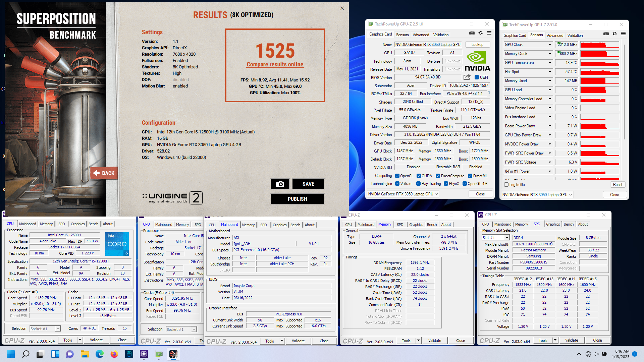Toggle the PhysX checkbox
The height and width of the screenshot is (362, 644).
446,184
